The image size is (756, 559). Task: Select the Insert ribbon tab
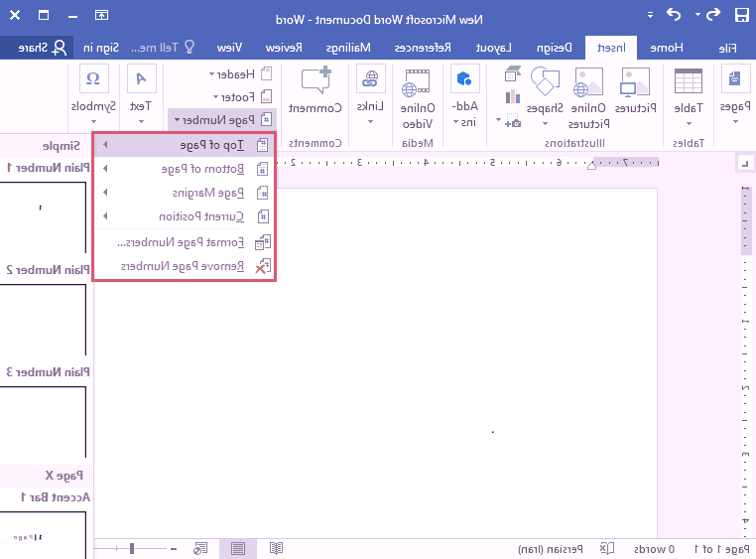tap(611, 48)
